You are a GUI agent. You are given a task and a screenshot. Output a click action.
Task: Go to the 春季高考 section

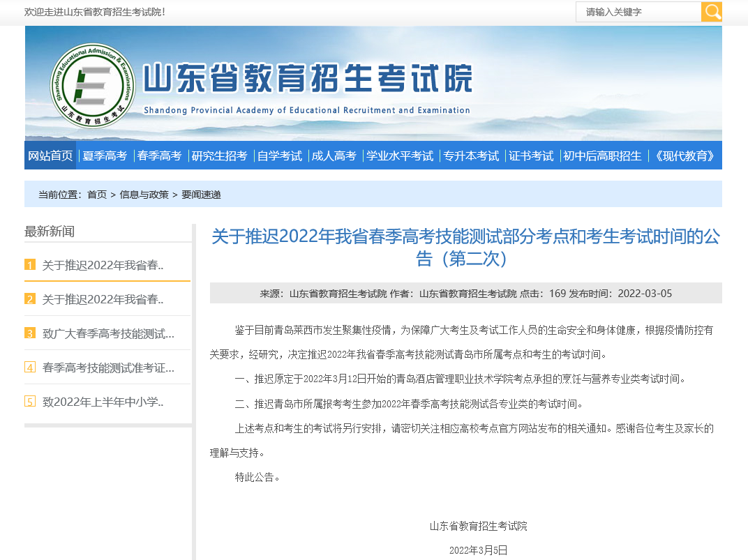[x=159, y=156]
